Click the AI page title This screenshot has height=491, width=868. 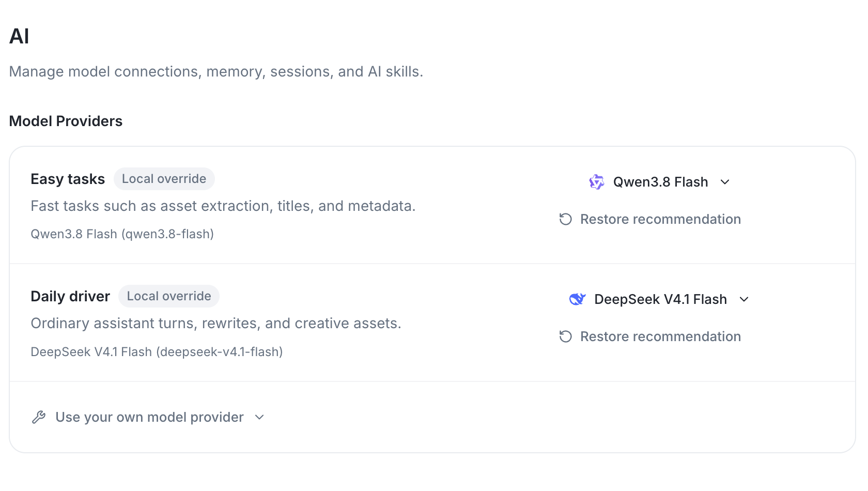pyautogui.click(x=19, y=36)
